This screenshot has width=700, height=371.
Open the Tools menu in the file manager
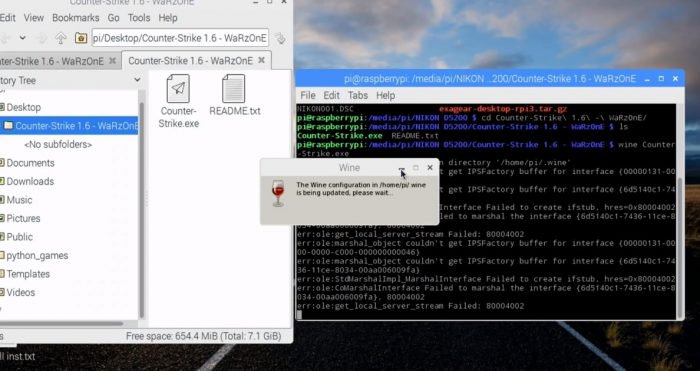coord(139,18)
